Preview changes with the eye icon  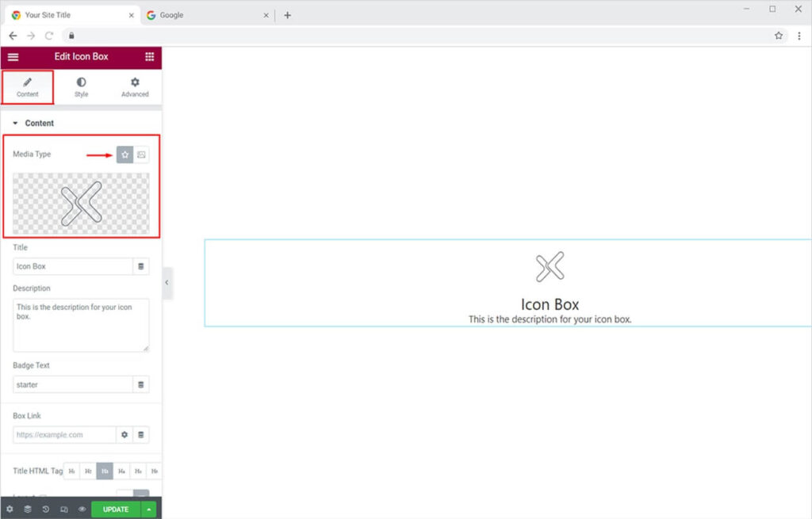click(82, 509)
